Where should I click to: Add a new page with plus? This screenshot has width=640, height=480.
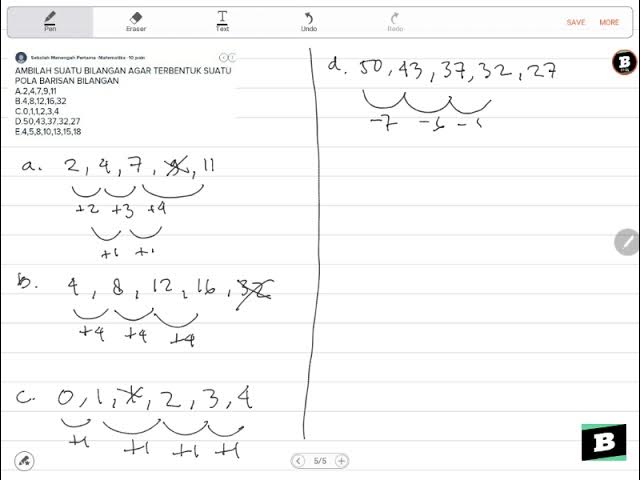(341, 461)
